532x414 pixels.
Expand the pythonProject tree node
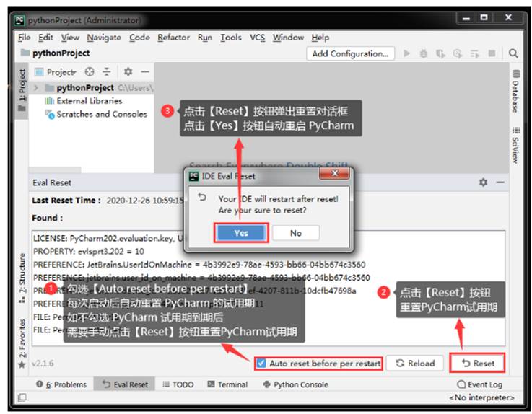coord(36,88)
